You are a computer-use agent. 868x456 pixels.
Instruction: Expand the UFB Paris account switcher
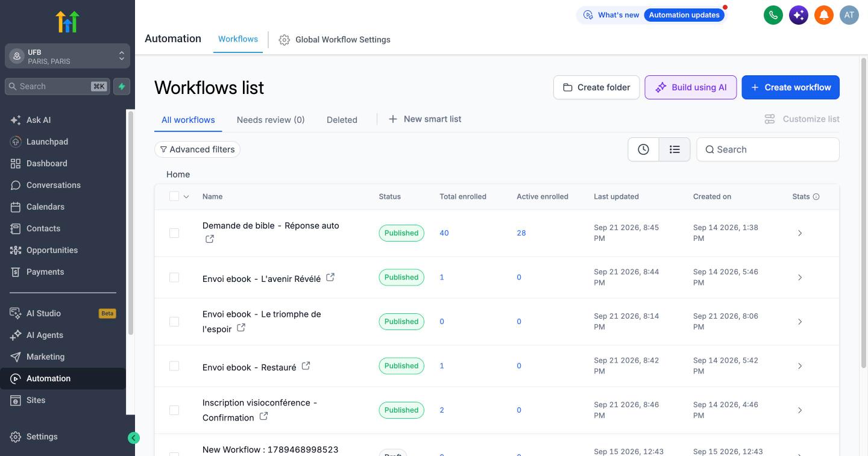68,56
